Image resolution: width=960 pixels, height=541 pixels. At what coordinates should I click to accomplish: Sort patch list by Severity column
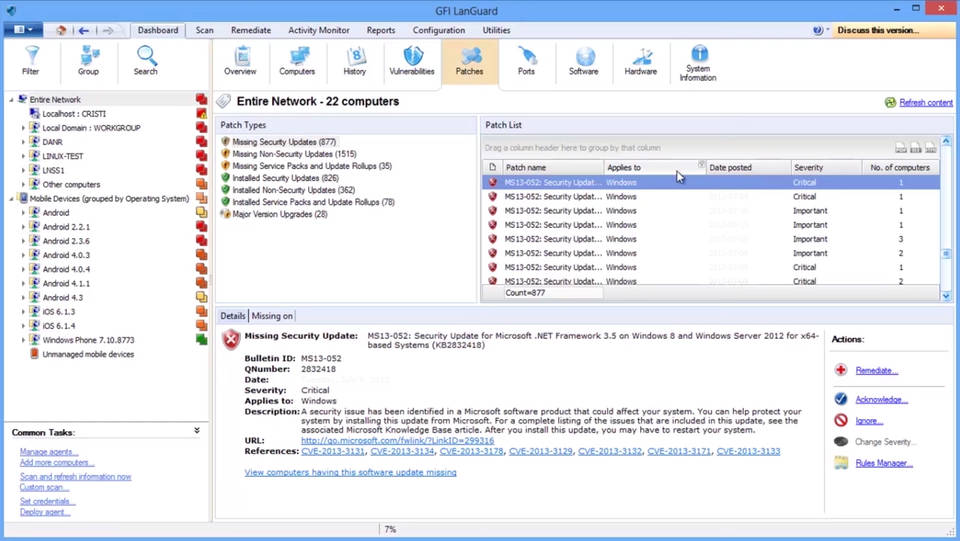(x=808, y=167)
